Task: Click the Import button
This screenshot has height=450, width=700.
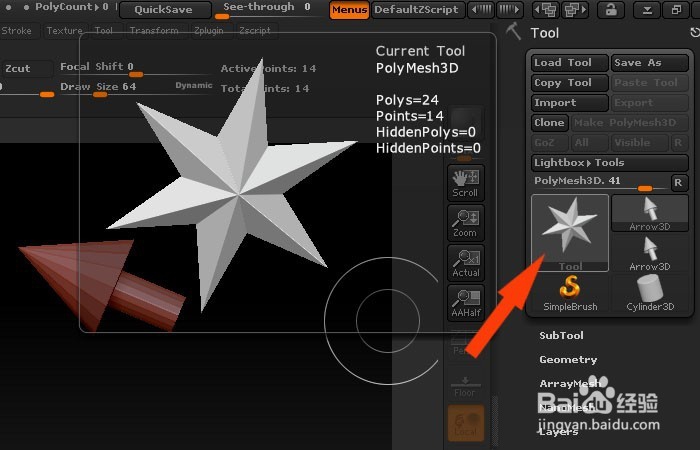Action: (570, 103)
